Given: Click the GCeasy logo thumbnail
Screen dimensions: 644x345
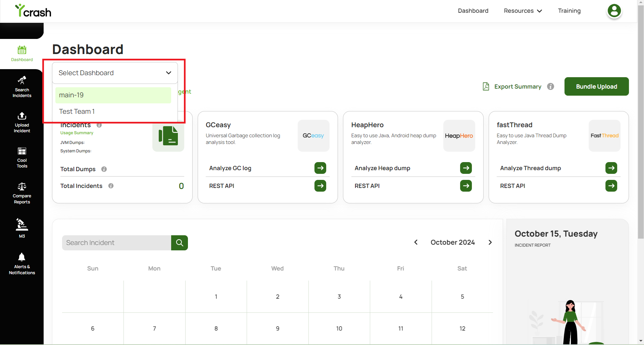Looking at the screenshot, I should click(313, 136).
